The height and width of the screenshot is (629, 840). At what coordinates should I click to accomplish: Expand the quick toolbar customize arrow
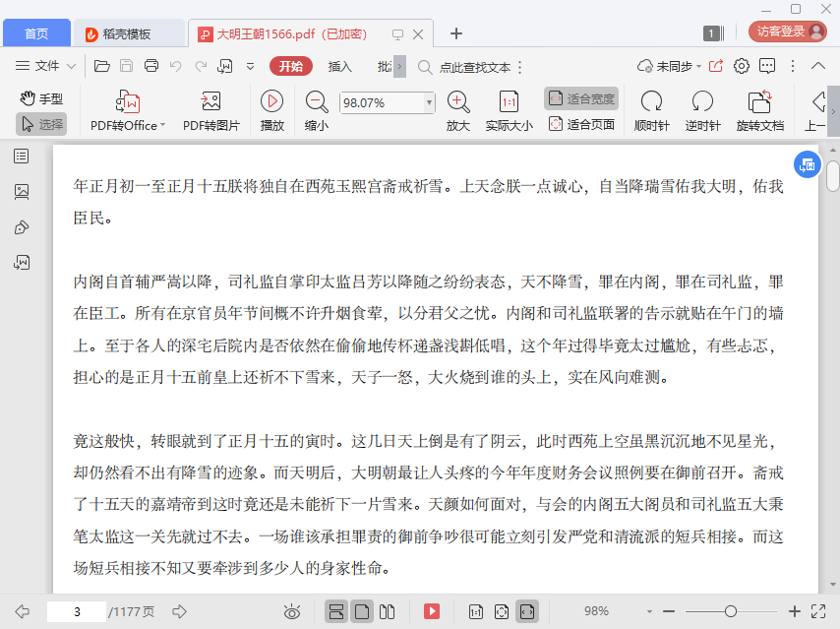pos(250,67)
